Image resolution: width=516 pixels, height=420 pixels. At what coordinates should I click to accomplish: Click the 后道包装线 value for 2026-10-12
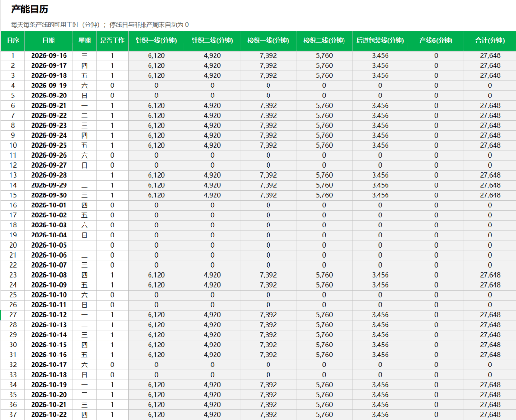tap(380, 315)
